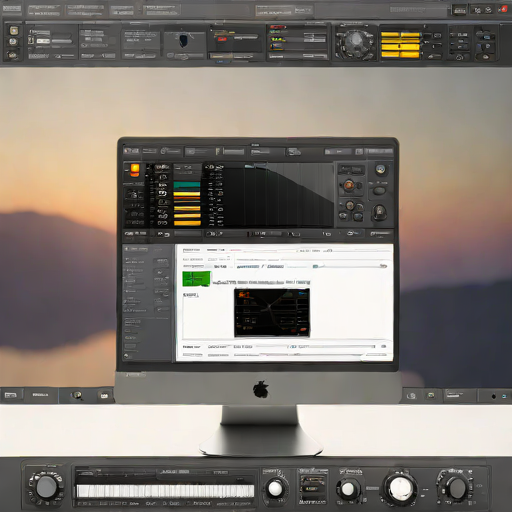The width and height of the screenshot is (512, 512).
Task: Click the large gray knob at bottom-left panel
Action: [x=46, y=487]
